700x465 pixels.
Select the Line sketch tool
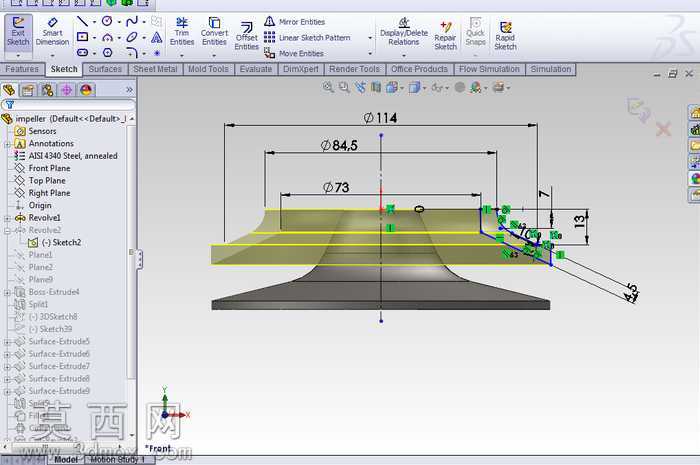pyautogui.click(x=82, y=21)
